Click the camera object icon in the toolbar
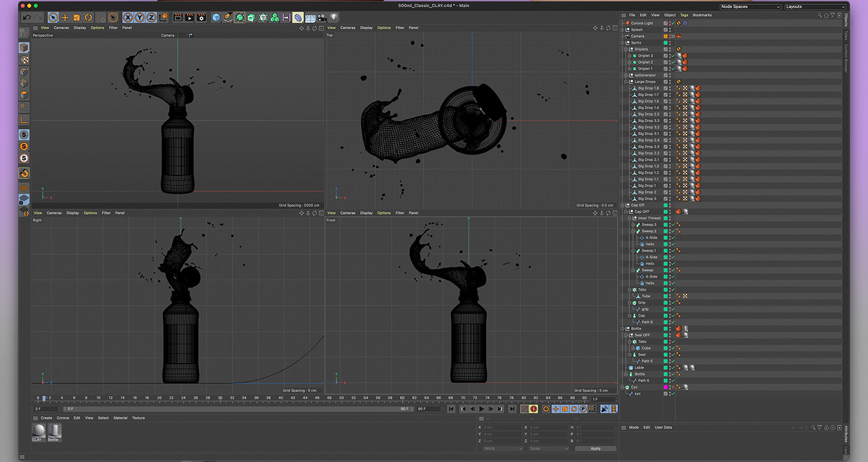 coord(322,17)
